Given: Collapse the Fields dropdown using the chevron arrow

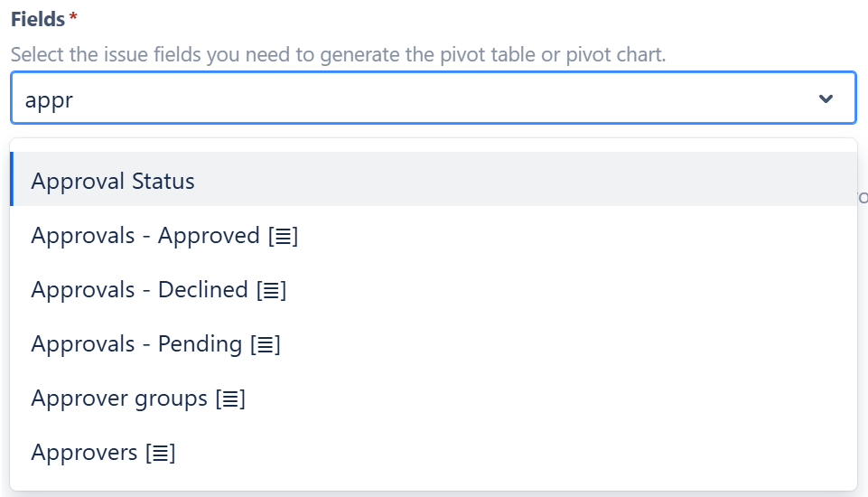Looking at the screenshot, I should pyautogui.click(x=825, y=98).
